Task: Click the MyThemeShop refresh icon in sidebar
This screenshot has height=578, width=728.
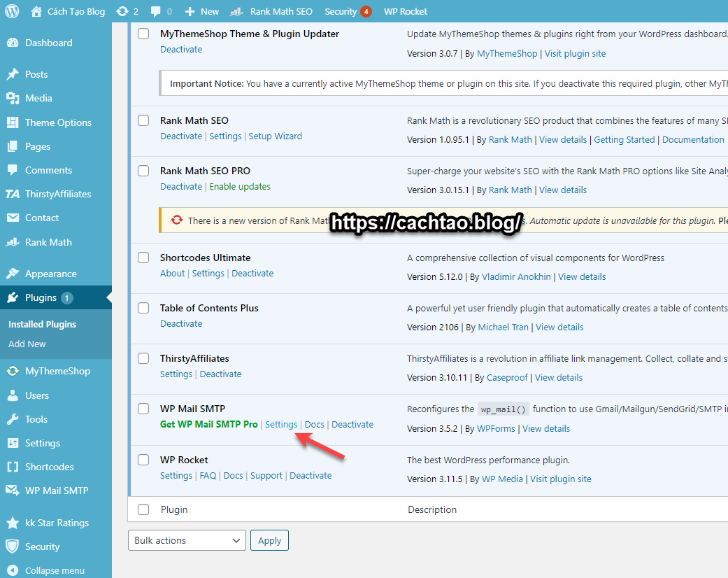Action: (x=13, y=372)
